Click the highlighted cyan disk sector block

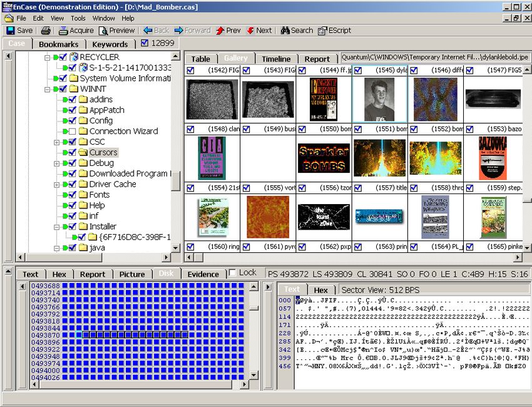[x=79, y=335]
